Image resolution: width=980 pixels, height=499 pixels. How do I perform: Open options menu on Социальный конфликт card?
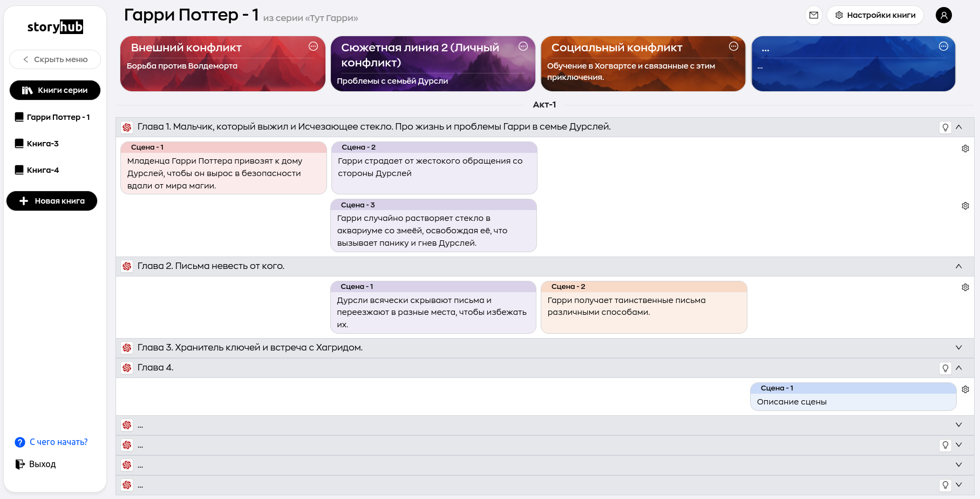pos(733,46)
